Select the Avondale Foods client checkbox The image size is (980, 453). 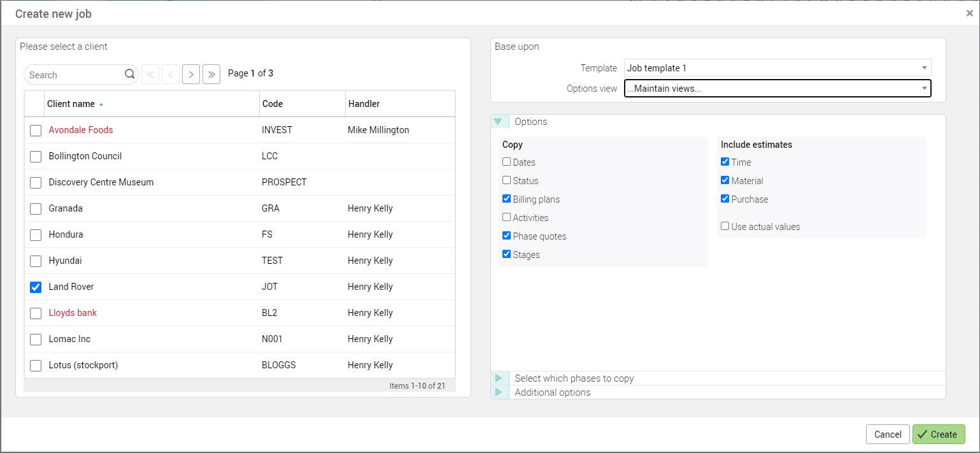click(x=36, y=131)
